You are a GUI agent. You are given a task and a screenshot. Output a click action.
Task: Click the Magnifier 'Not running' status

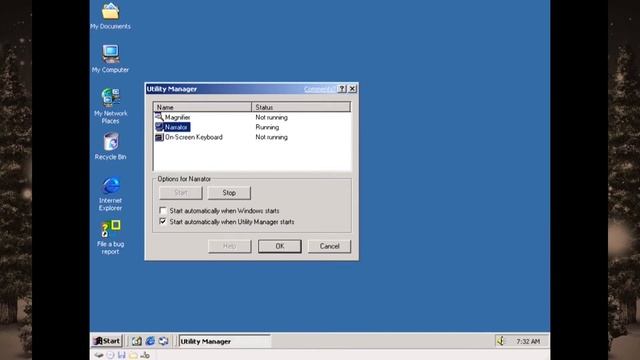click(x=271, y=117)
